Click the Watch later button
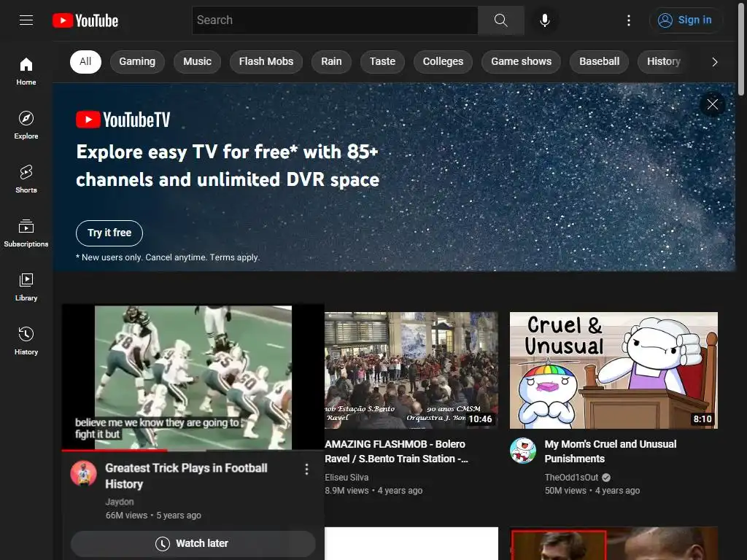 click(193, 543)
